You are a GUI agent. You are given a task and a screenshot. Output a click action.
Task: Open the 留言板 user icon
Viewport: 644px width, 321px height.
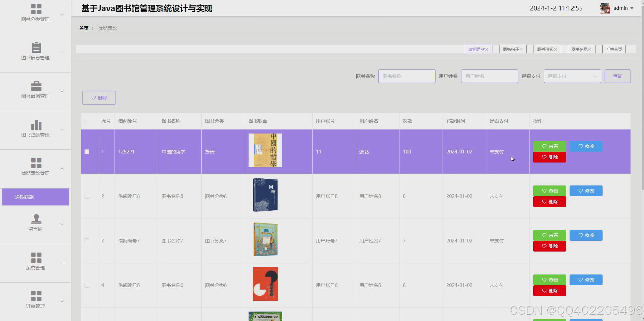[36, 219]
